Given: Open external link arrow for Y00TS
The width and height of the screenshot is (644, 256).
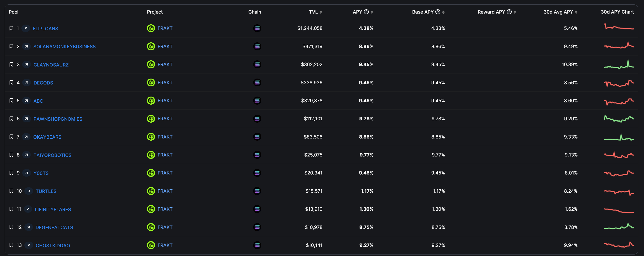Looking at the screenshot, I should 27,173.
